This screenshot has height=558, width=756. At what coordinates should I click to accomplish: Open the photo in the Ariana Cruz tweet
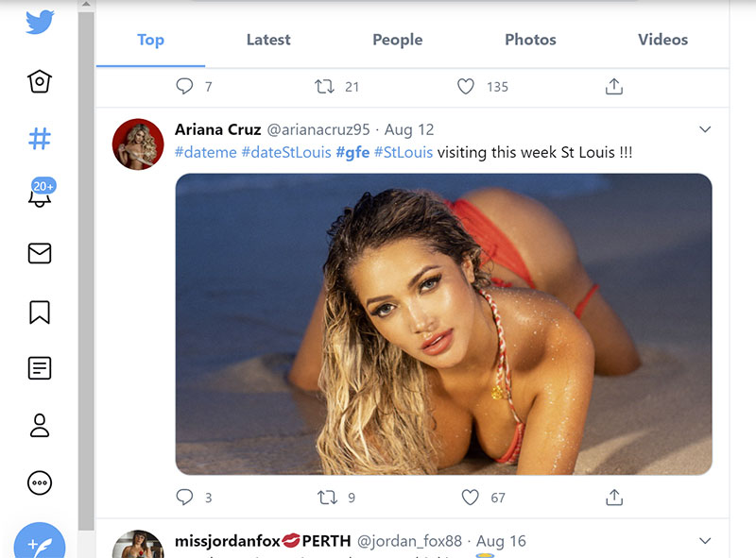(443, 324)
